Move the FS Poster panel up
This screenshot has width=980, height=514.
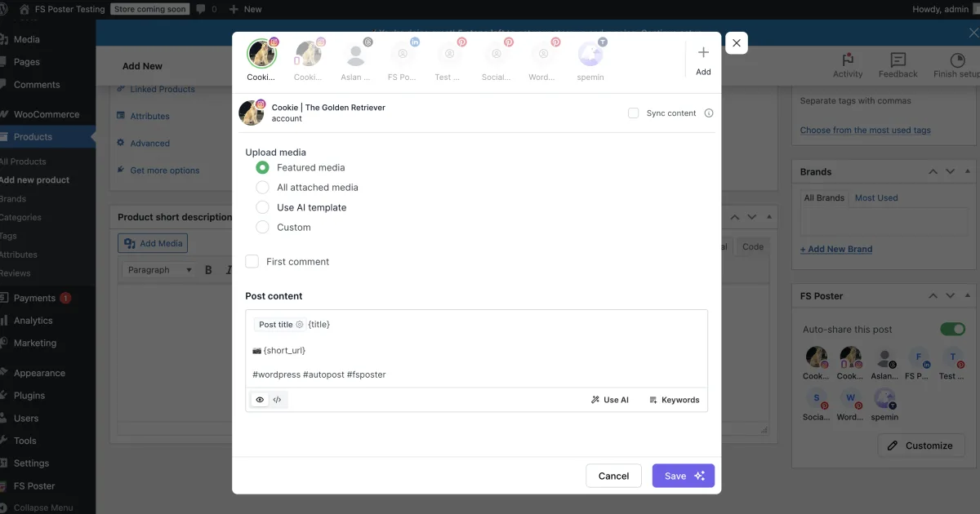coord(933,295)
